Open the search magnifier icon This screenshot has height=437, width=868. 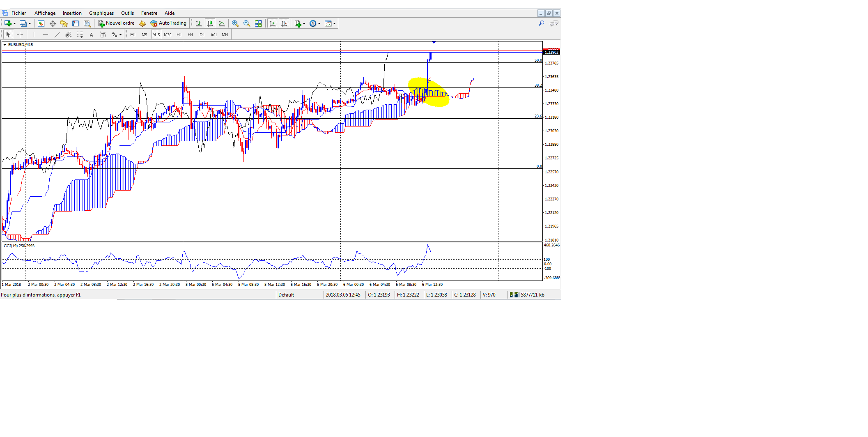(542, 23)
